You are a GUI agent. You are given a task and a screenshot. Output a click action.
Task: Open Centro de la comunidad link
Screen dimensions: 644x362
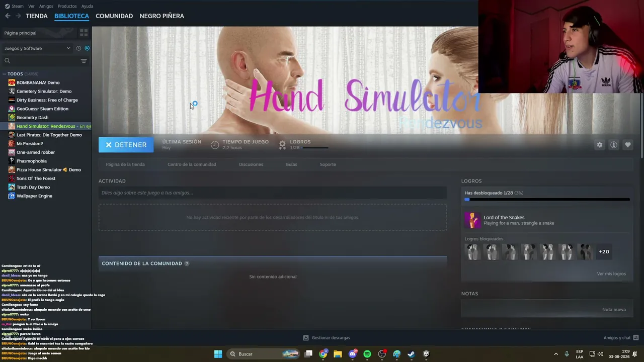pyautogui.click(x=192, y=164)
